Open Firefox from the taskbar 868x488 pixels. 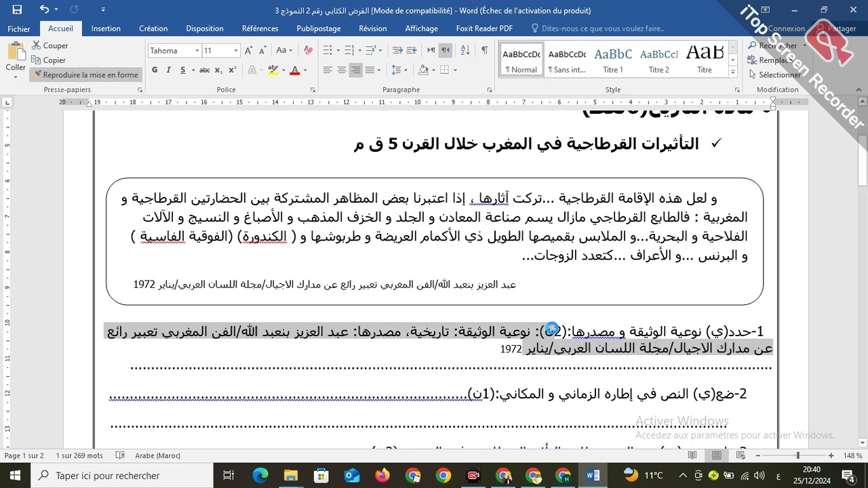[382, 476]
